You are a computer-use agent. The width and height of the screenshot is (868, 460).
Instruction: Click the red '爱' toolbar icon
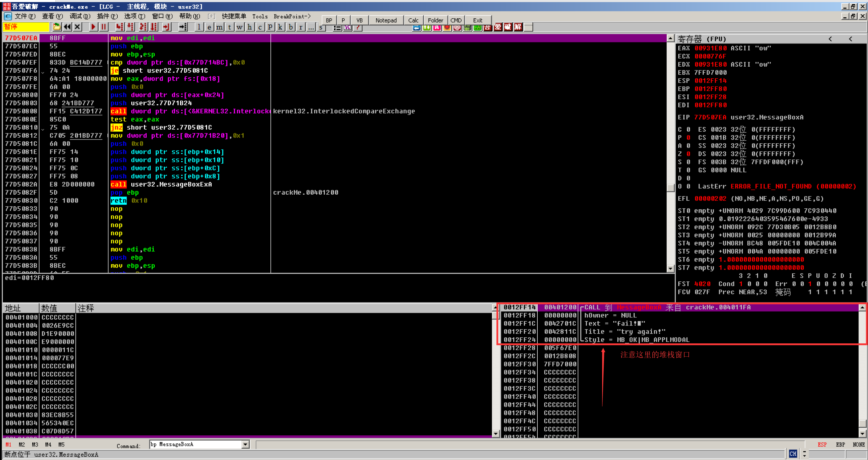tap(498, 27)
